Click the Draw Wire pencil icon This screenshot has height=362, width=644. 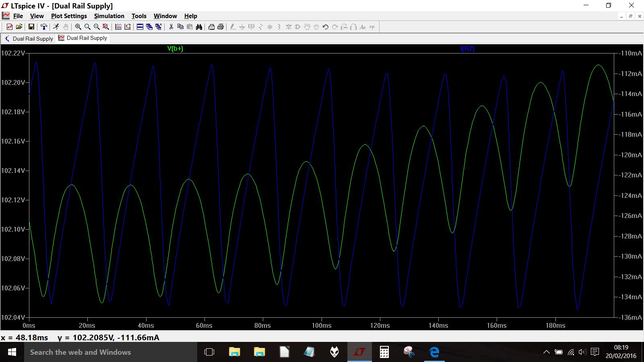pos(233,27)
